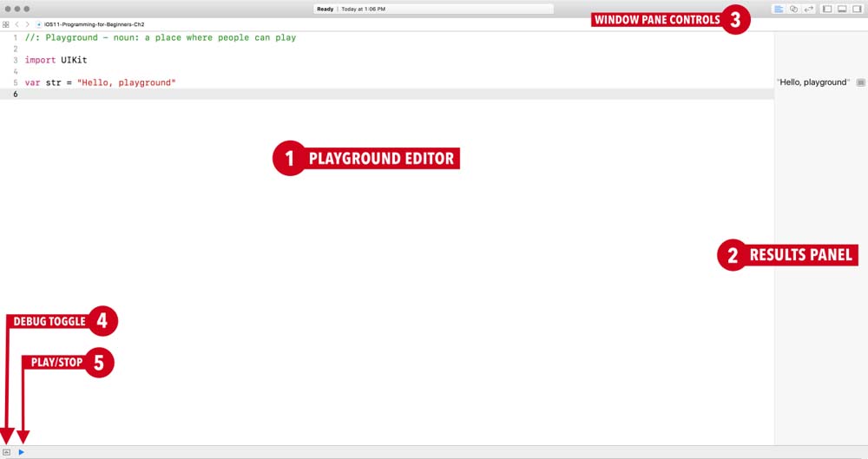Image resolution: width=868 pixels, height=459 pixels.
Task: Open iOS11-Programming-for-Beginners-Ch2 in jump bar
Action: coord(94,24)
